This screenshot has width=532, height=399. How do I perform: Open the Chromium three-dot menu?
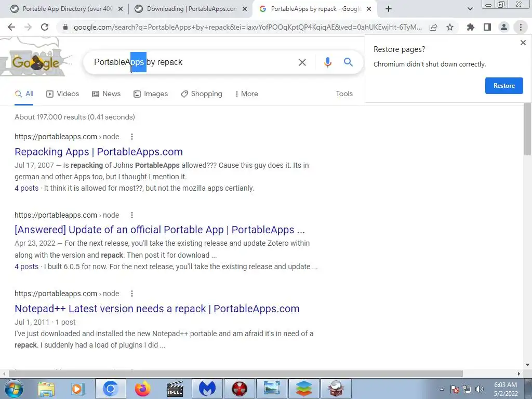[x=521, y=27]
